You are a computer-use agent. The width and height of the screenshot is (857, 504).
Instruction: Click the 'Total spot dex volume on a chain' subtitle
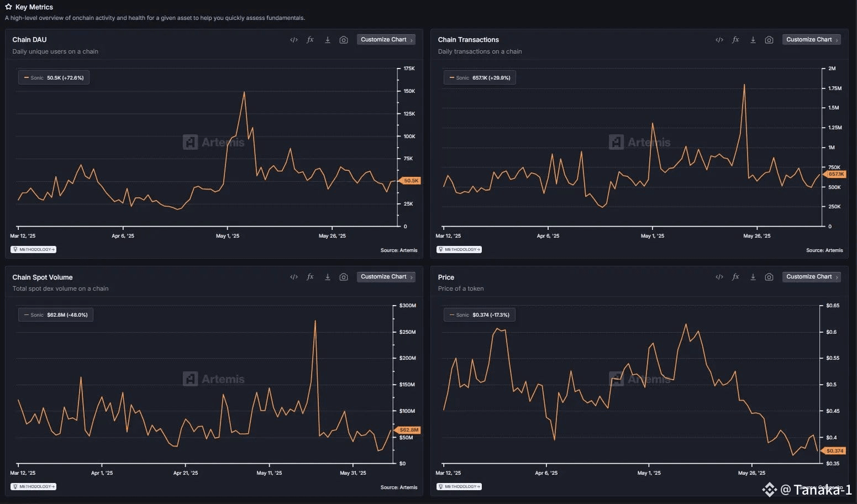[60, 288]
